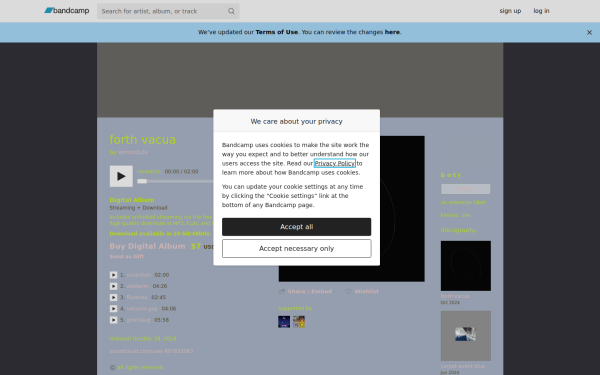Click the Share / Embed text
600x375 pixels.
coord(310,292)
